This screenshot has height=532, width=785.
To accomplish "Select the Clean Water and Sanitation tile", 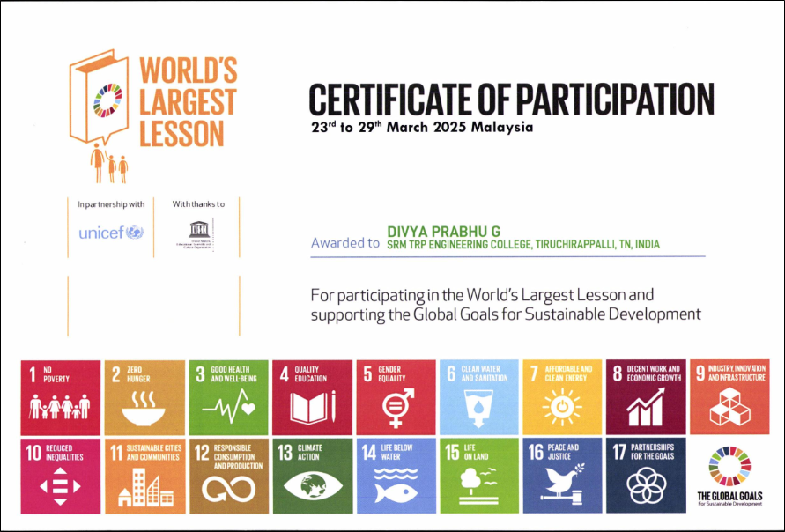I will tap(479, 397).
